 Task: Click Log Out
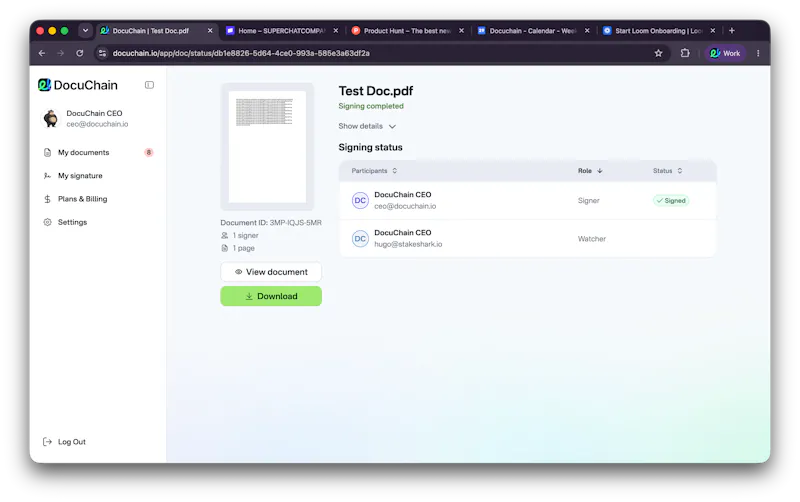tap(64, 442)
